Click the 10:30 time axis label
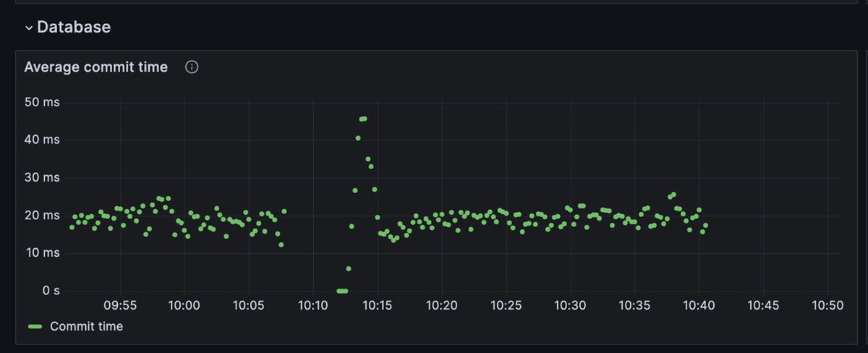 click(x=571, y=305)
